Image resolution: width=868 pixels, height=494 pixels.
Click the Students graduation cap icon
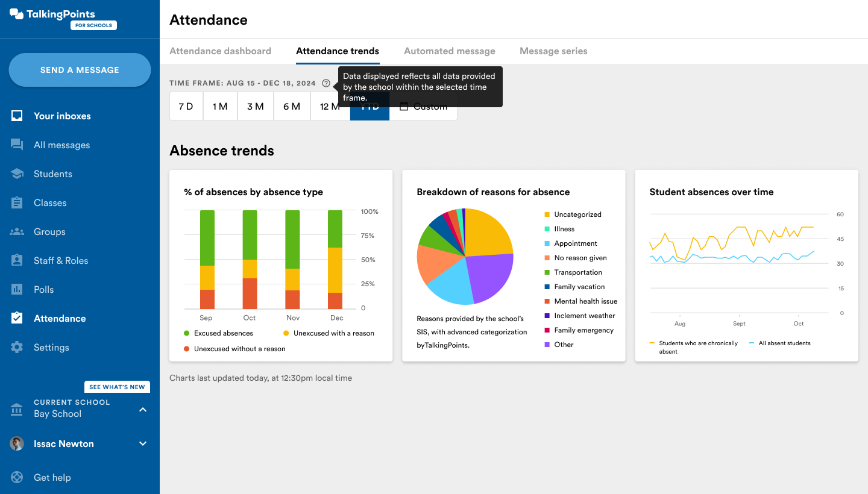tap(17, 174)
